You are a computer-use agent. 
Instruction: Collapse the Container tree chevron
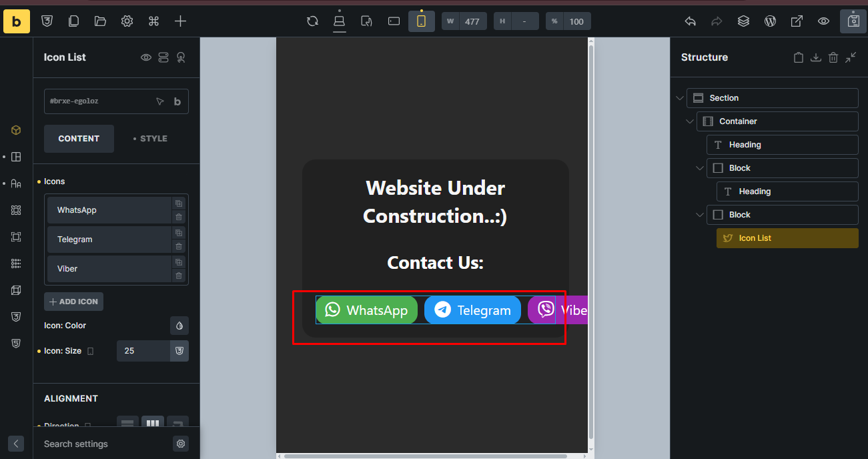point(690,121)
